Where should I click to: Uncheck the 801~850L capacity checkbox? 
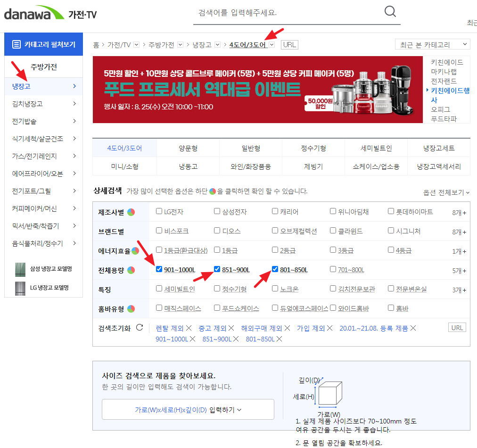click(x=275, y=269)
